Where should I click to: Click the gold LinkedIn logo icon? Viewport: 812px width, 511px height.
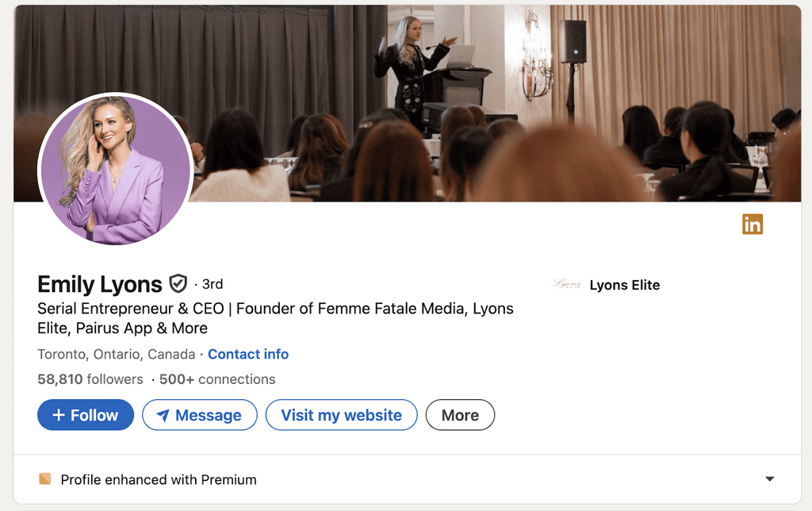(752, 225)
